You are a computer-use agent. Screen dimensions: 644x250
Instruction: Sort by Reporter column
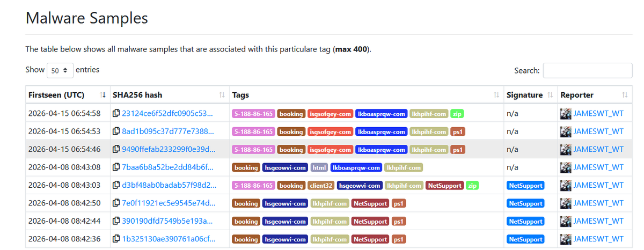595,95
